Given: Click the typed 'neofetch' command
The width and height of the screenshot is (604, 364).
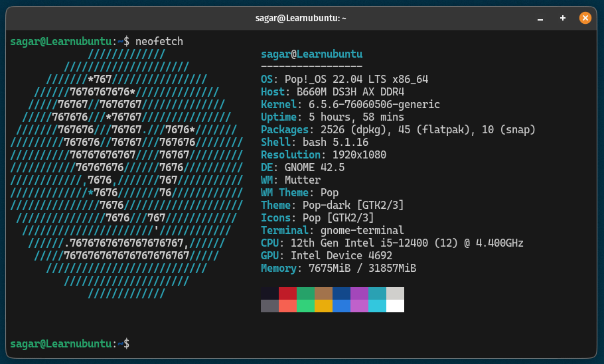Looking at the screenshot, I should click(159, 42).
